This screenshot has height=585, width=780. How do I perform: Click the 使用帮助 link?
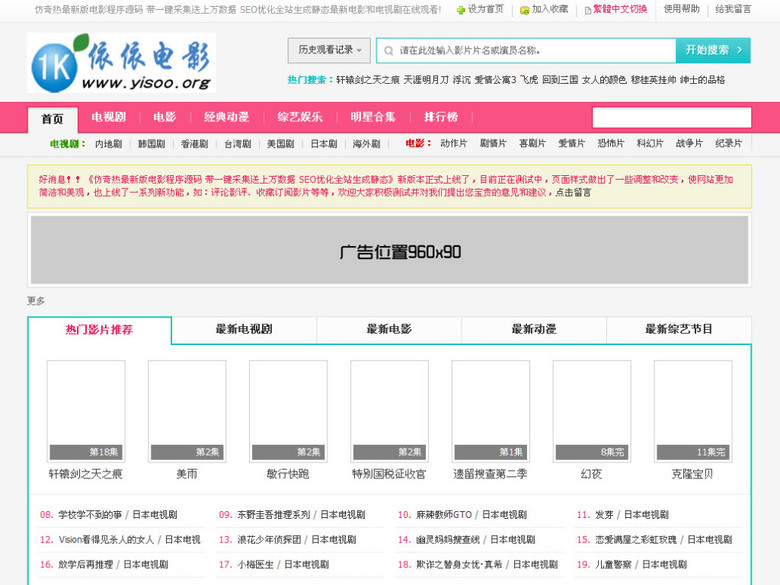[x=682, y=9]
